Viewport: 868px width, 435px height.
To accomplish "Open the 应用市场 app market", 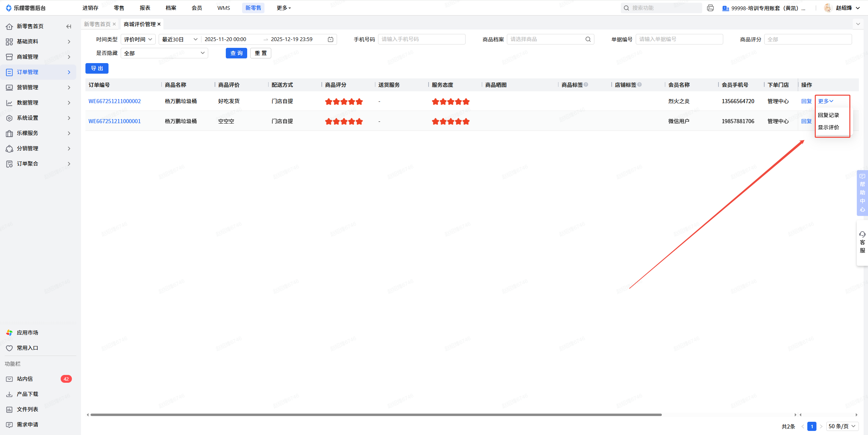I will pos(27,333).
